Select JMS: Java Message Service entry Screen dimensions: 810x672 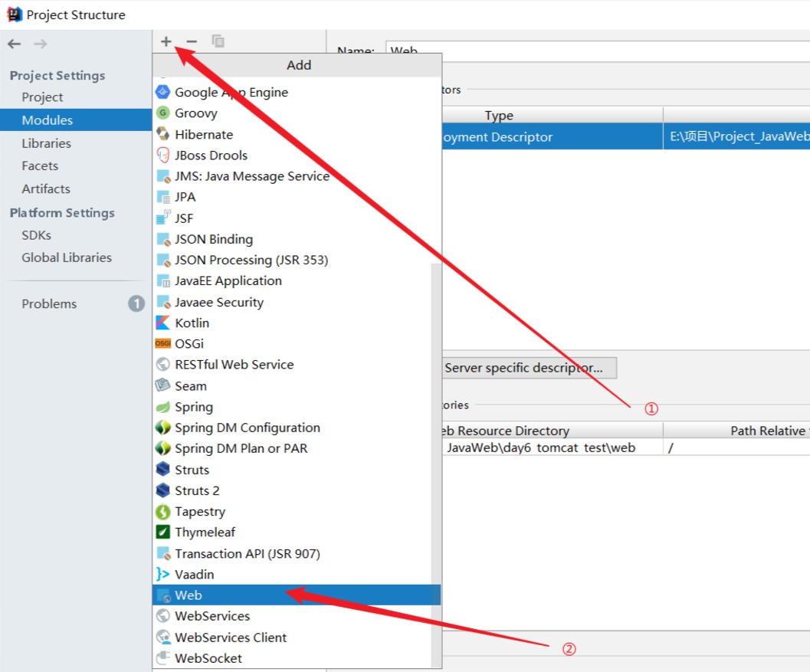pyautogui.click(x=292, y=176)
